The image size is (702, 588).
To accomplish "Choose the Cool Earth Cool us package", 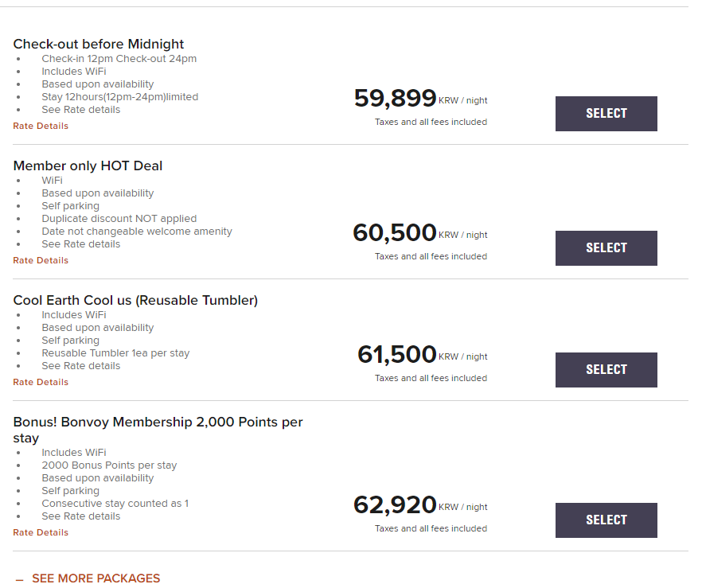I will coord(606,370).
